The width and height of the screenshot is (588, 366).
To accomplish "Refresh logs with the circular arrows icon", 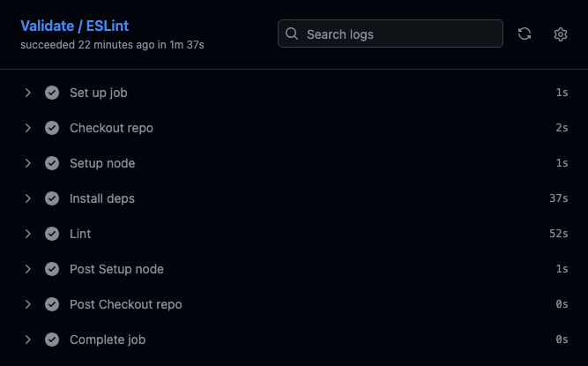I will point(525,34).
